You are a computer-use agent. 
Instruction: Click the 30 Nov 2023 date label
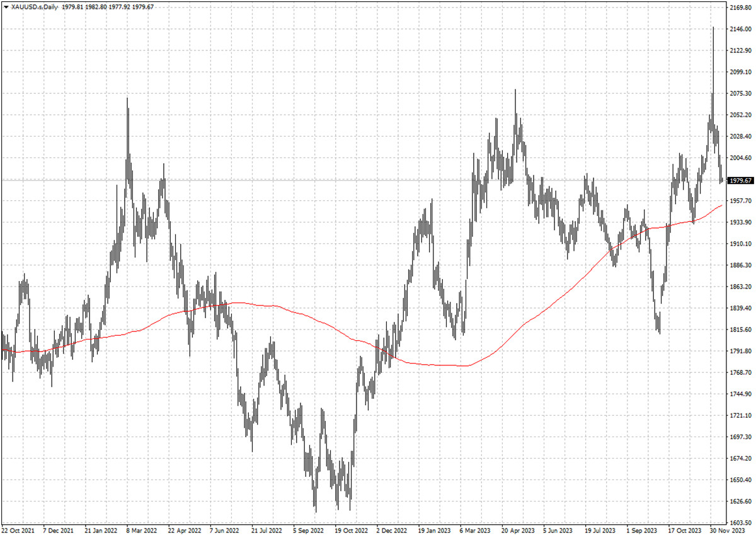click(x=726, y=531)
